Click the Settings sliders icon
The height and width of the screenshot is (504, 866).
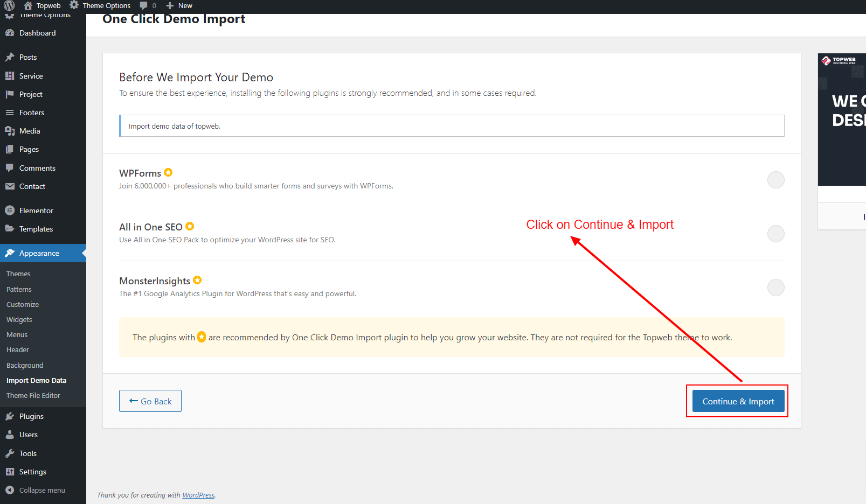10,472
